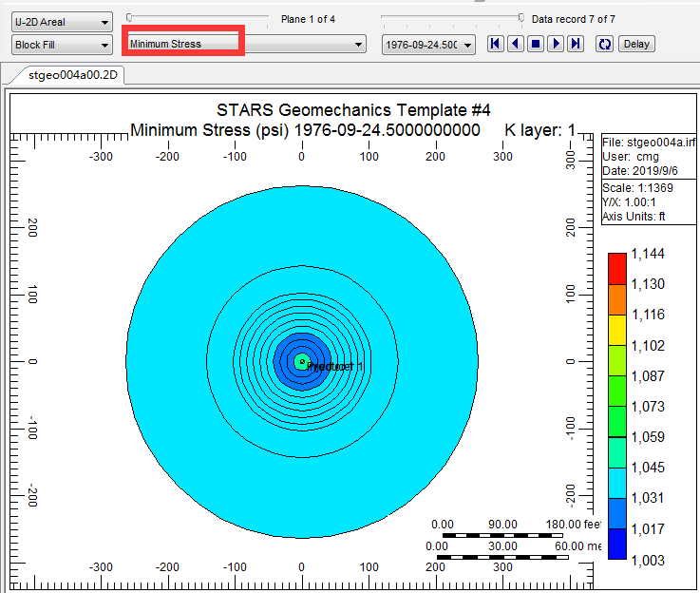
Task: Step back one data record
Action: pyautogui.click(x=515, y=44)
